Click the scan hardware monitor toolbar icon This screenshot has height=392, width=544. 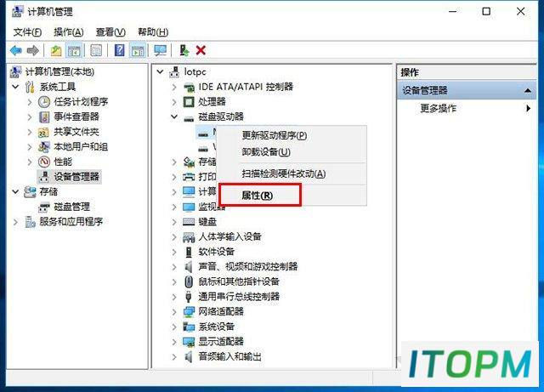(161, 51)
